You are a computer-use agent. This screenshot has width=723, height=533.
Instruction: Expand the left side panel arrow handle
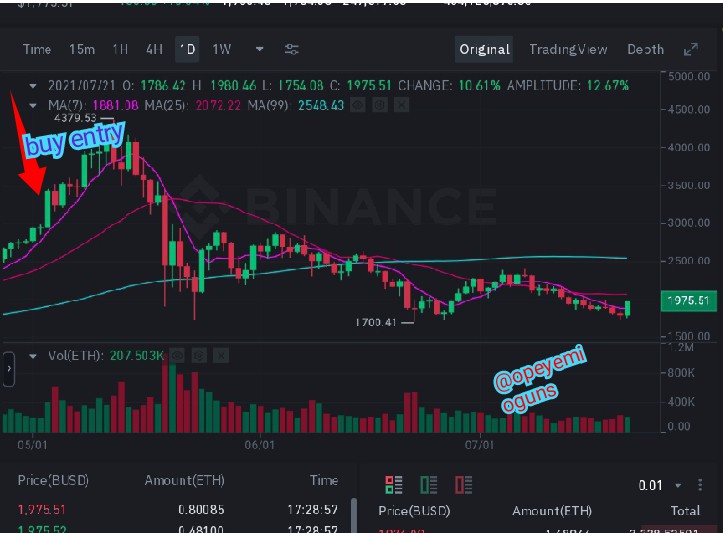(x=9, y=369)
